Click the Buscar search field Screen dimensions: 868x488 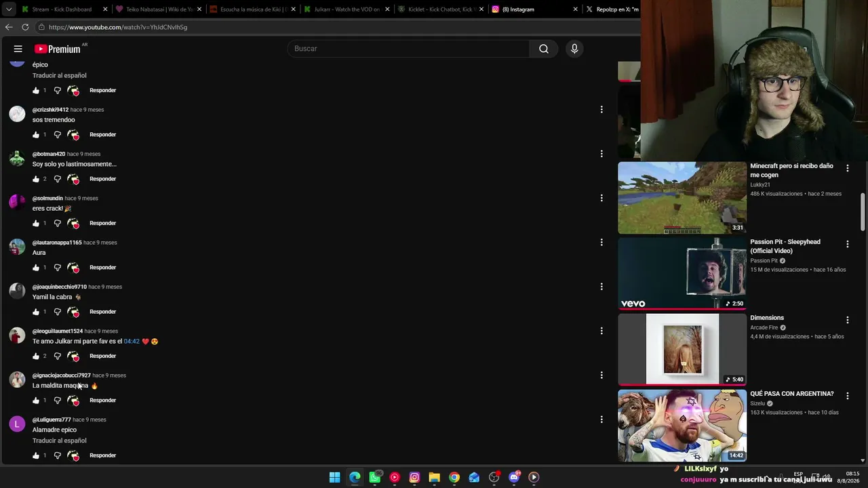pyautogui.click(x=408, y=49)
